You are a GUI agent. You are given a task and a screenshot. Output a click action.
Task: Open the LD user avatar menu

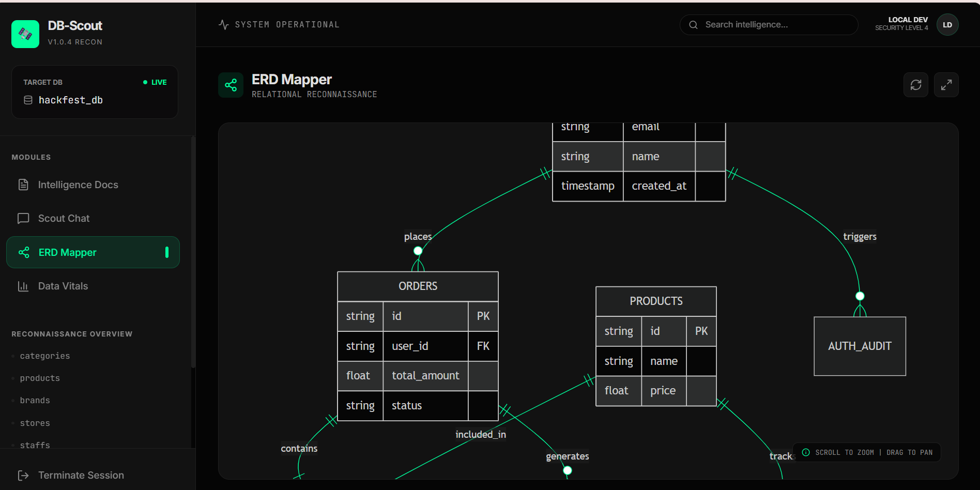tap(947, 24)
